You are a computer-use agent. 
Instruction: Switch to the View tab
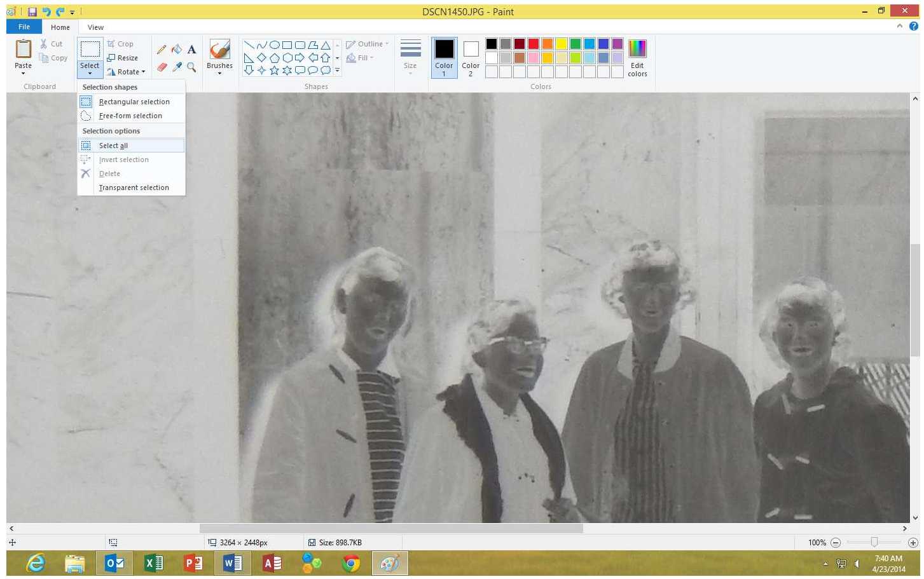pyautogui.click(x=95, y=27)
